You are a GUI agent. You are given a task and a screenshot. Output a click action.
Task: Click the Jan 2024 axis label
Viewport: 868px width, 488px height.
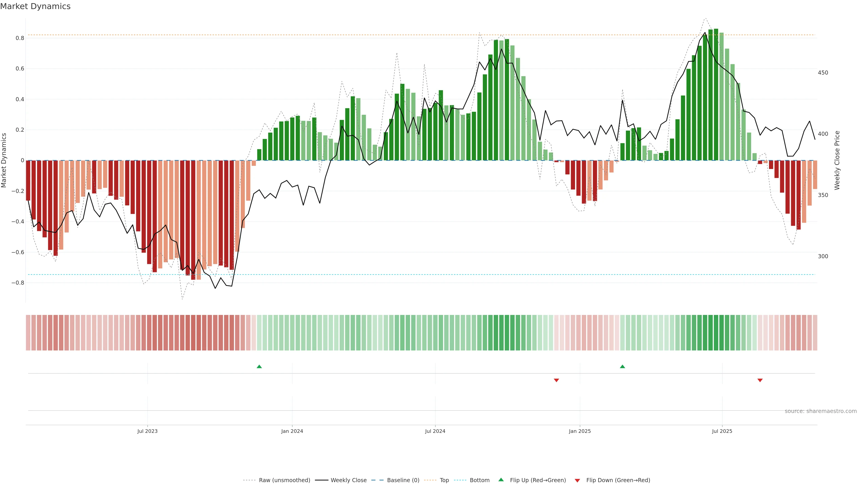[x=292, y=431]
